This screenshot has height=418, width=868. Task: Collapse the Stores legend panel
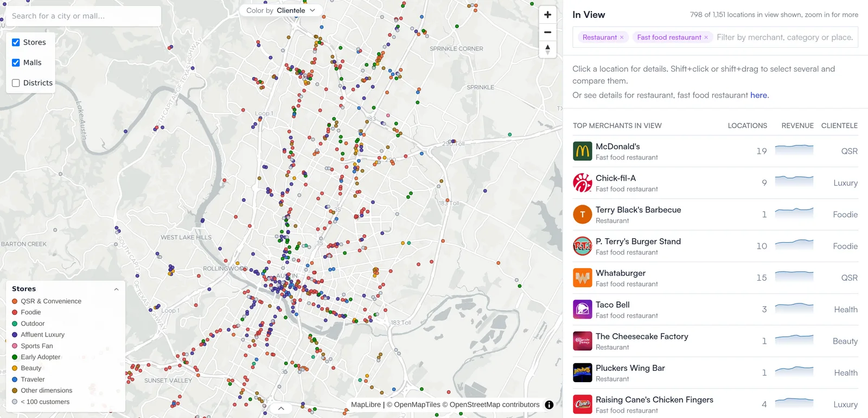point(116,289)
